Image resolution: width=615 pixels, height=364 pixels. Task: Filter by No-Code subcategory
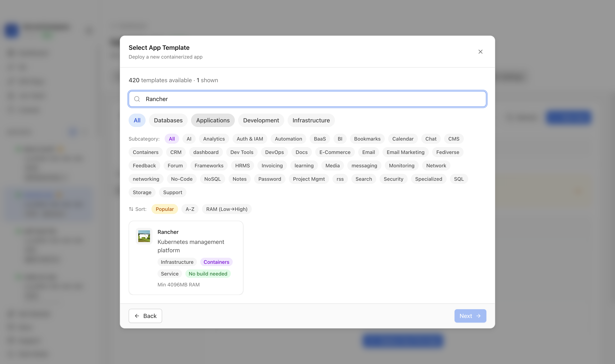click(x=182, y=179)
